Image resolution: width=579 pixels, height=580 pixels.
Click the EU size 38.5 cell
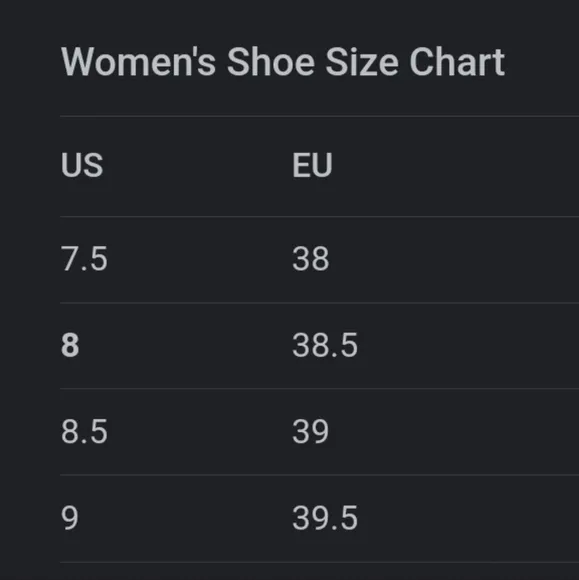click(x=325, y=345)
